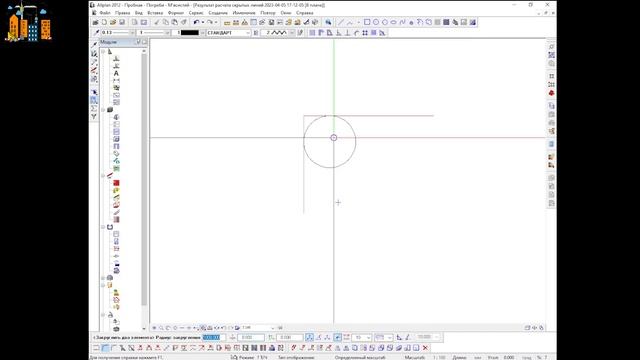Image resolution: width=640 pixels, height=360 pixels.
Task: Click the magnifier zoom icon in viewport toolbar
Action: coord(161,328)
